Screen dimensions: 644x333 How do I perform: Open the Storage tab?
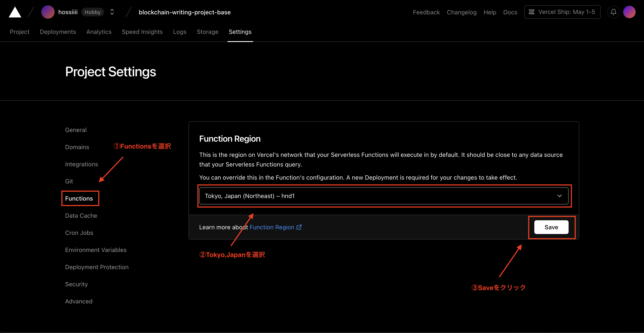click(207, 32)
